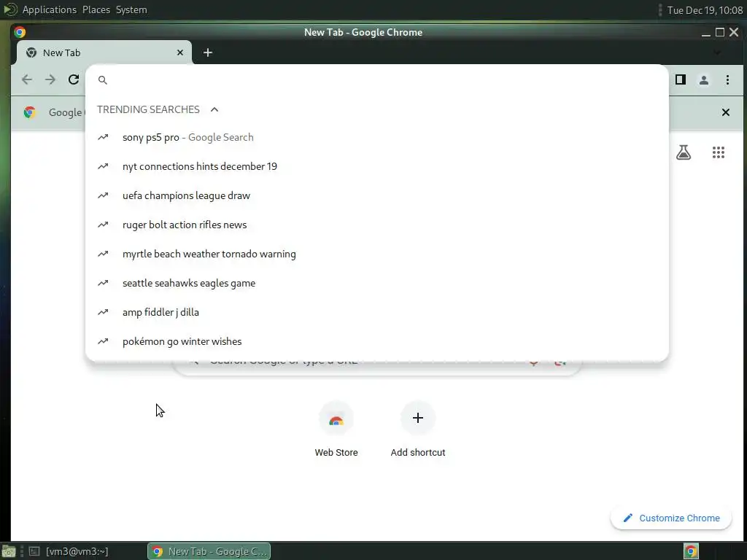The width and height of the screenshot is (747, 560).
Task: Click the back navigation arrow
Action: click(x=27, y=79)
